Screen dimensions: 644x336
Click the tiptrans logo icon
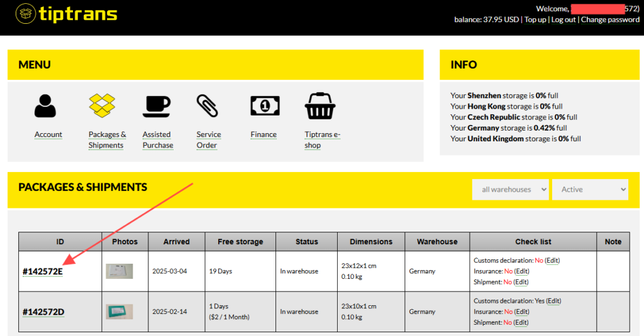pyautogui.click(x=25, y=14)
